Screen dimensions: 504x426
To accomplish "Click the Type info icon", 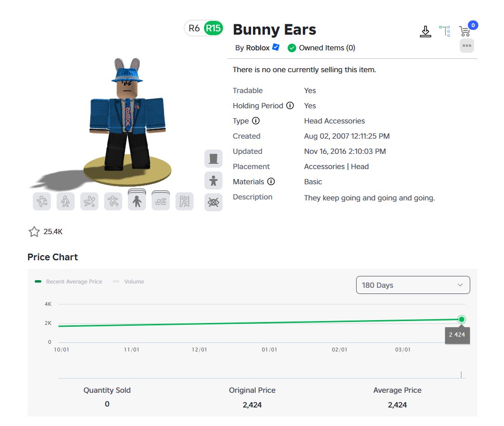I will click(255, 121).
